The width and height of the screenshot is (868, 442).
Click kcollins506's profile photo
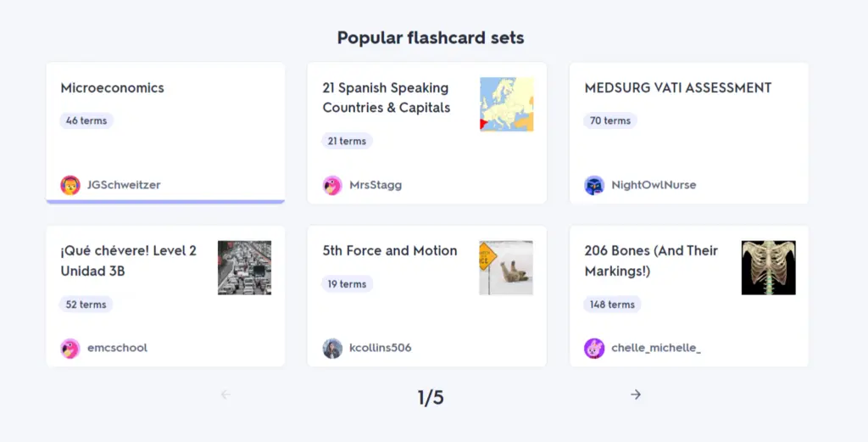click(x=332, y=348)
